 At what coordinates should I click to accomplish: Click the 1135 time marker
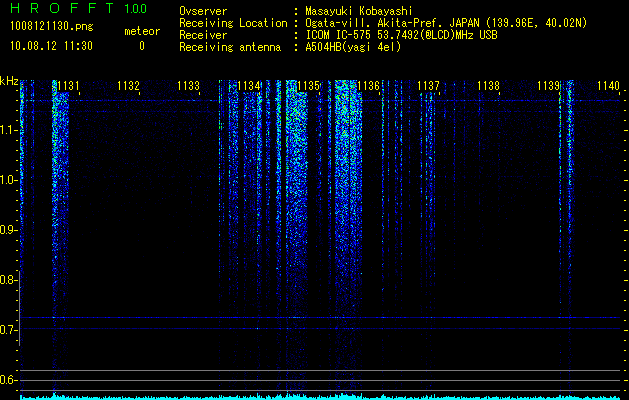308,86
